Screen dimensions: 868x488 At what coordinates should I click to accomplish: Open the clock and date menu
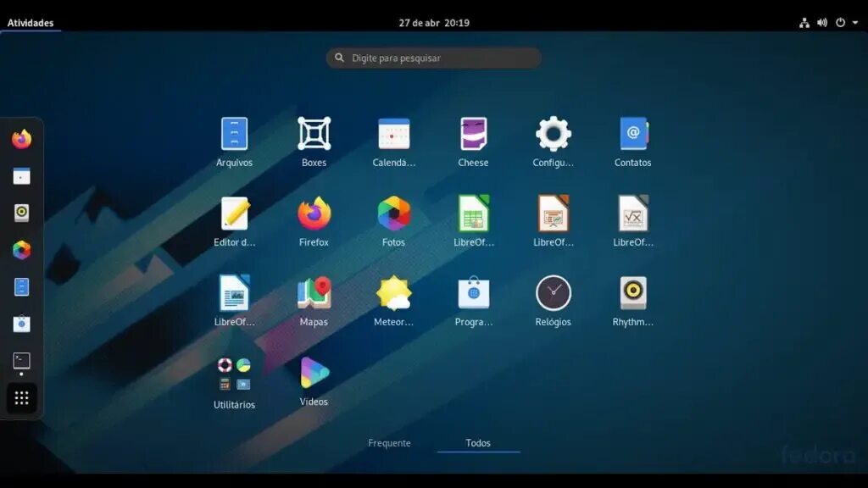(434, 23)
